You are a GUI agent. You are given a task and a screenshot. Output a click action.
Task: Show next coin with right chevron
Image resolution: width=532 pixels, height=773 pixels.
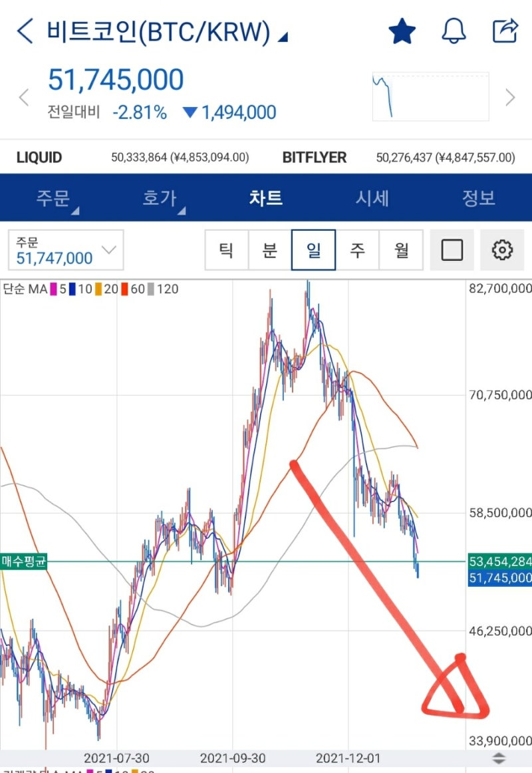[510, 97]
